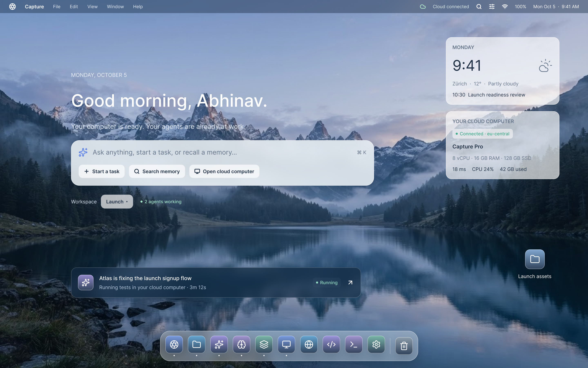Click the Running status badge
The width and height of the screenshot is (588, 368).
[x=327, y=283]
